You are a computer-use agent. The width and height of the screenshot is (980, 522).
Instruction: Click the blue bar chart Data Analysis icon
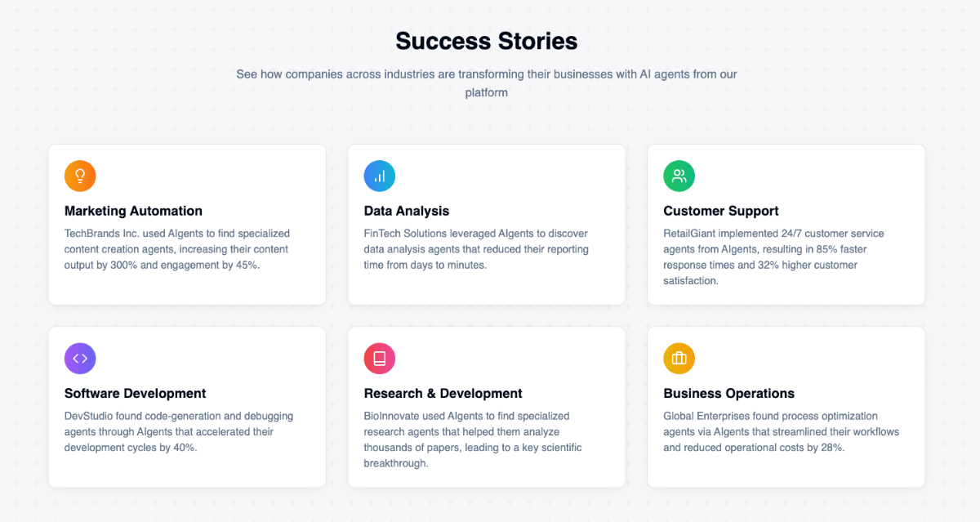click(x=380, y=176)
